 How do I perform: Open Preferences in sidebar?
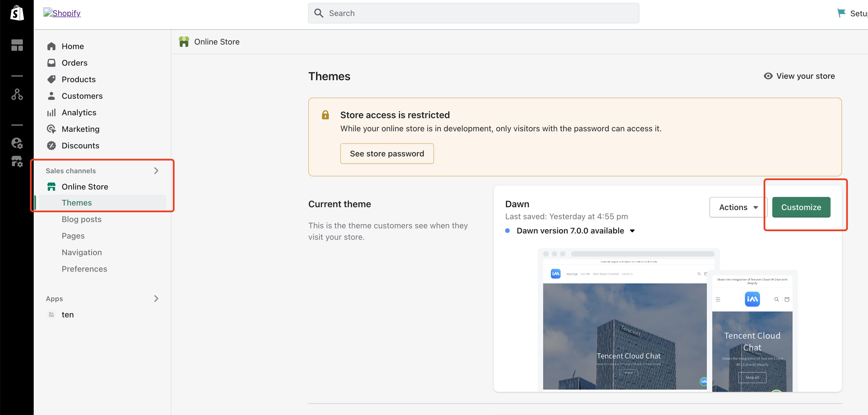(84, 269)
